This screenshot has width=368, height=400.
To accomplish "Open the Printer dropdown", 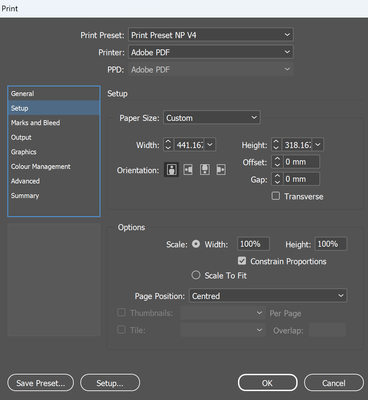I will point(211,52).
